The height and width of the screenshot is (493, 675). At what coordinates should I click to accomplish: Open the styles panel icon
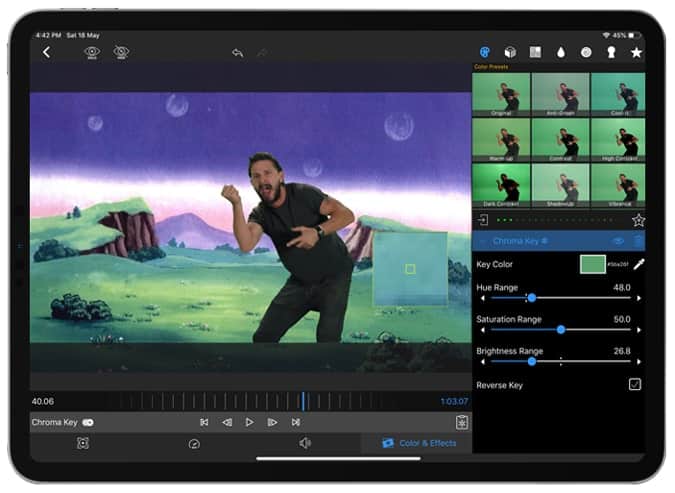(536, 53)
